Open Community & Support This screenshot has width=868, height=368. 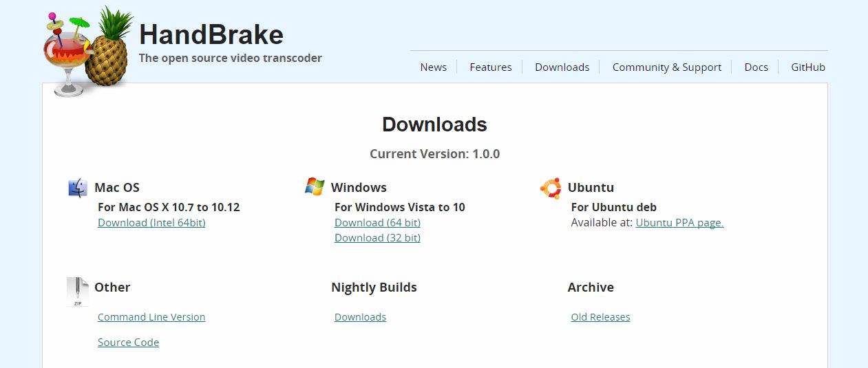point(667,67)
